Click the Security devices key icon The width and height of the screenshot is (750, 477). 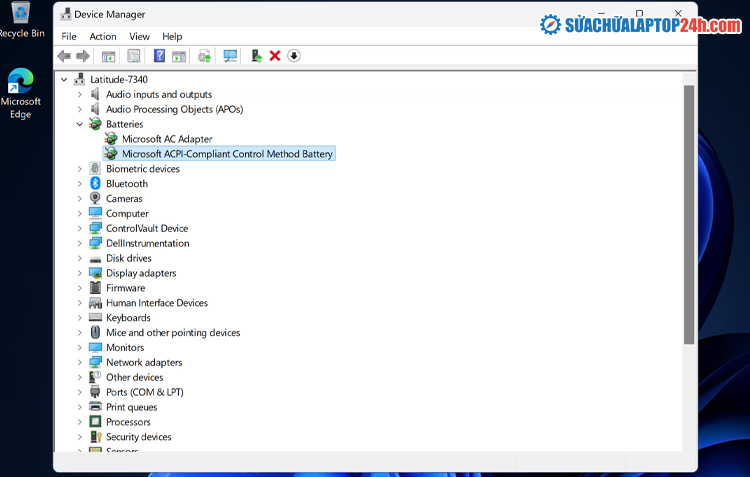96,436
